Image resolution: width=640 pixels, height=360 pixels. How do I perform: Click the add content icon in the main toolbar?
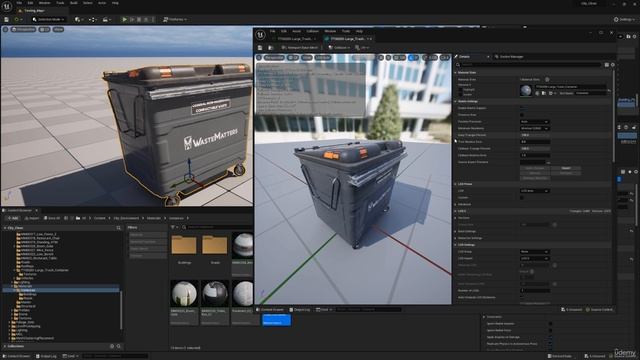(78, 19)
